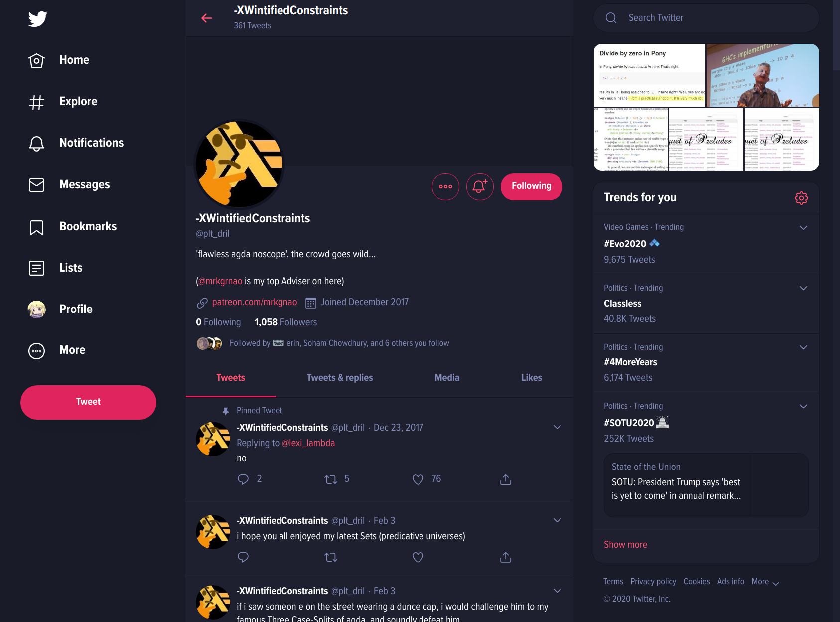840x622 pixels.
Task: Open Bookmarks from the sidebar
Action: (73, 227)
